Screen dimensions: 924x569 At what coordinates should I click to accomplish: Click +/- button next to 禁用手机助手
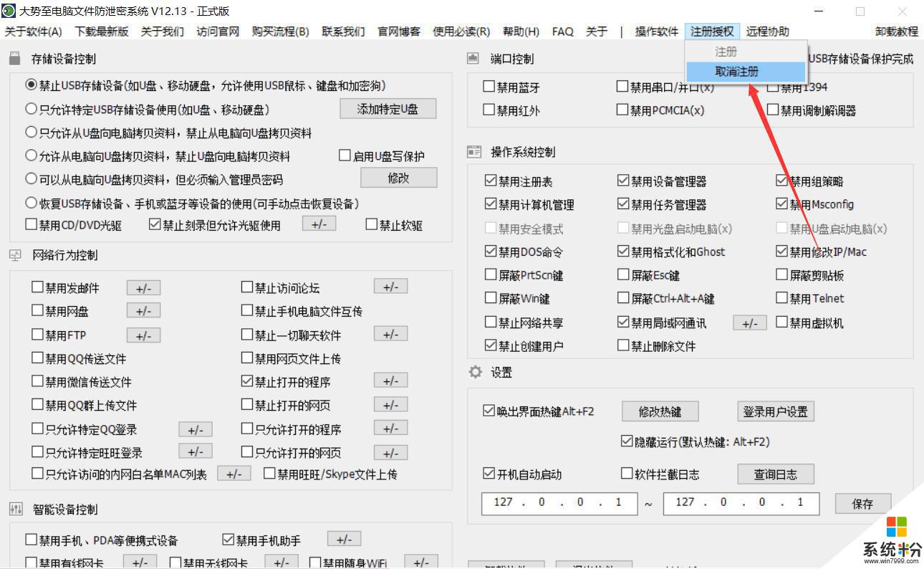[x=344, y=540]
